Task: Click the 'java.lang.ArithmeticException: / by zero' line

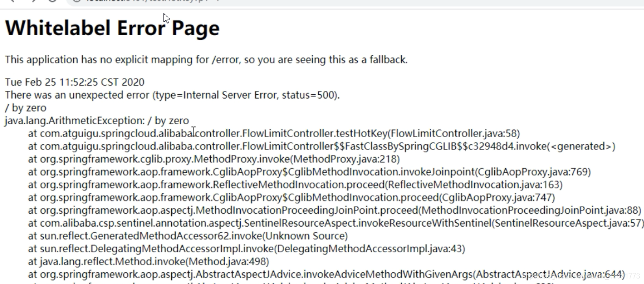Action: (97, 120)
